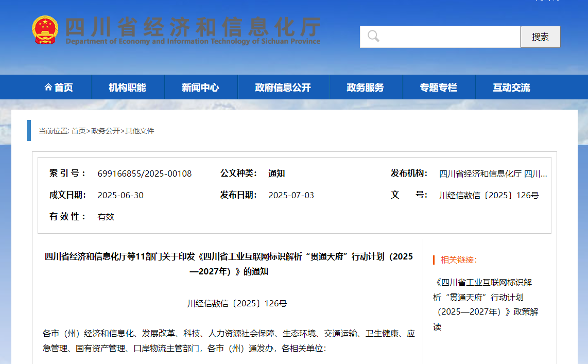588x364 pixels.
Task: Click the truncated 发布机构 value text
Action: pyautogui.click(x=493, y=174)
